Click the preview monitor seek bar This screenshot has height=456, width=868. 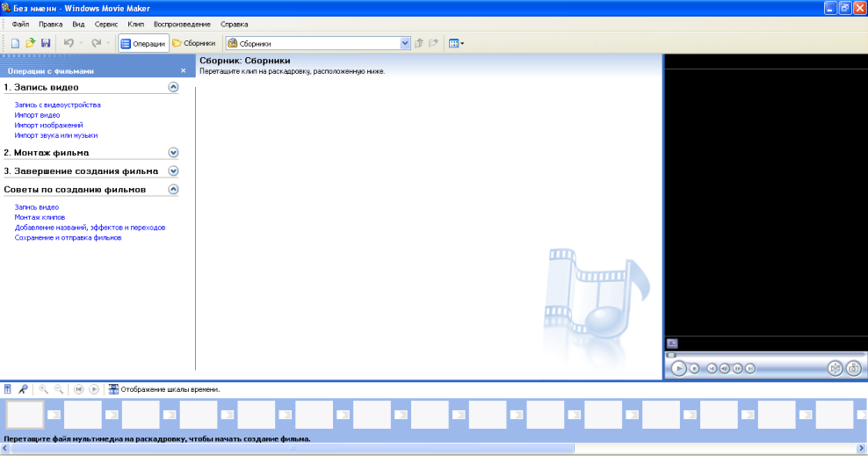(x=765, y=355)
